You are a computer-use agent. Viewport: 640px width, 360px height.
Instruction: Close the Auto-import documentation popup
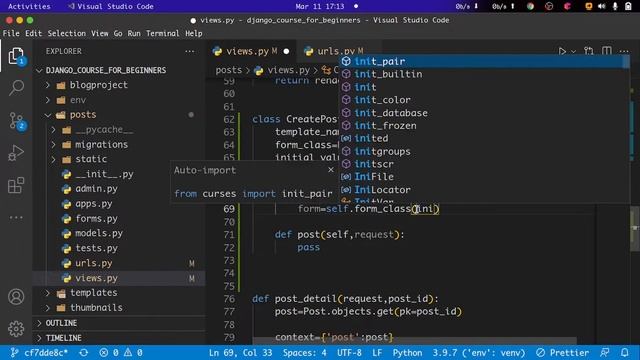coord(331,169)
